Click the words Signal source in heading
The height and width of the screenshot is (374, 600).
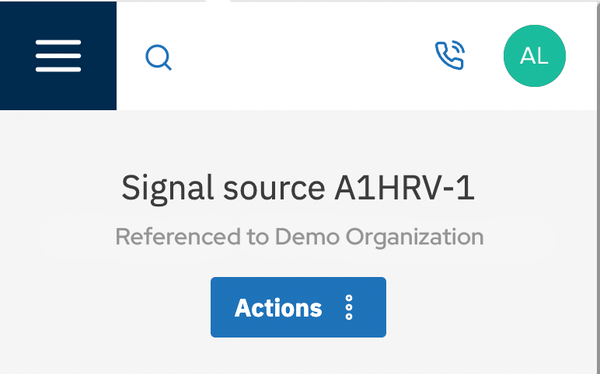tap(223, 188)
